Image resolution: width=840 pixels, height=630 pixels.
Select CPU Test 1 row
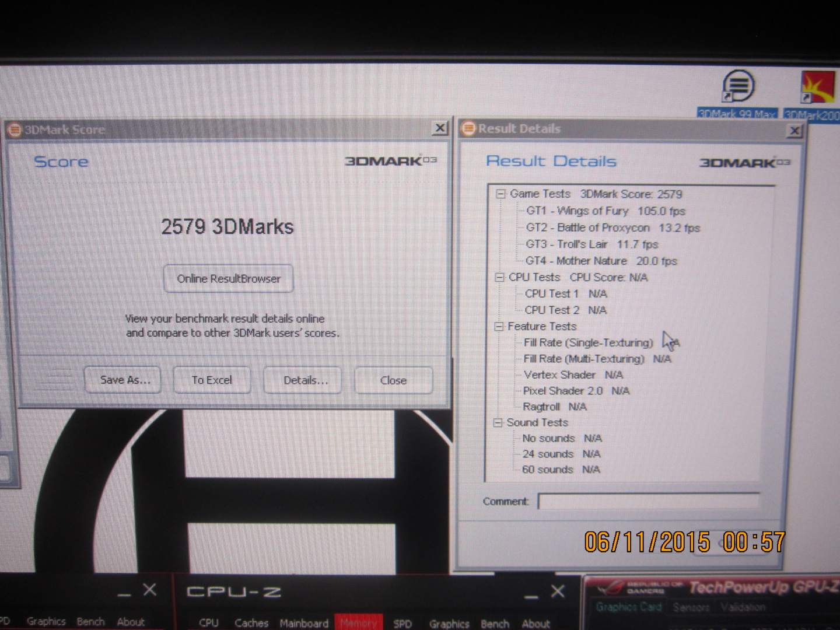pyautogui.click(x=565, y=293)
